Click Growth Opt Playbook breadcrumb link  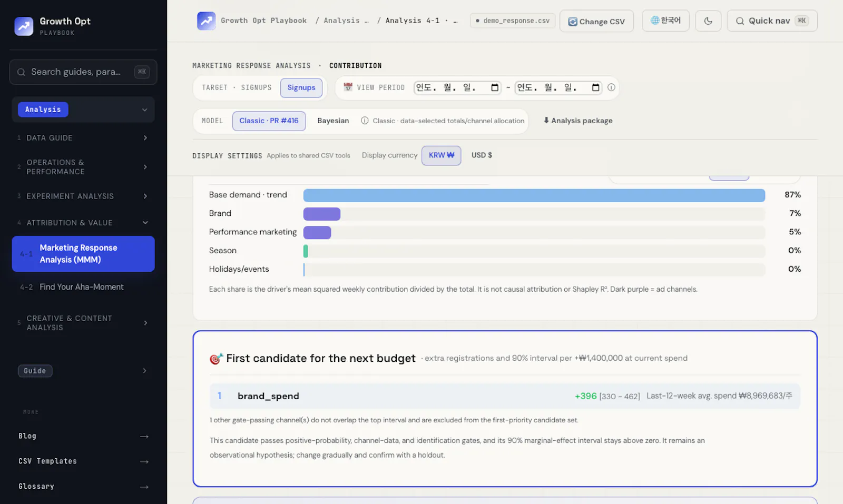point(263,21)
